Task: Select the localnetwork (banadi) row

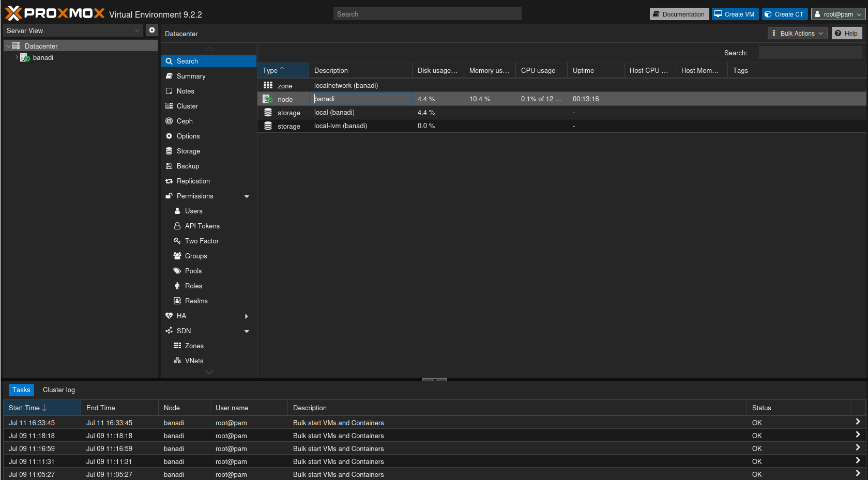Action: [x=561, y=85]
